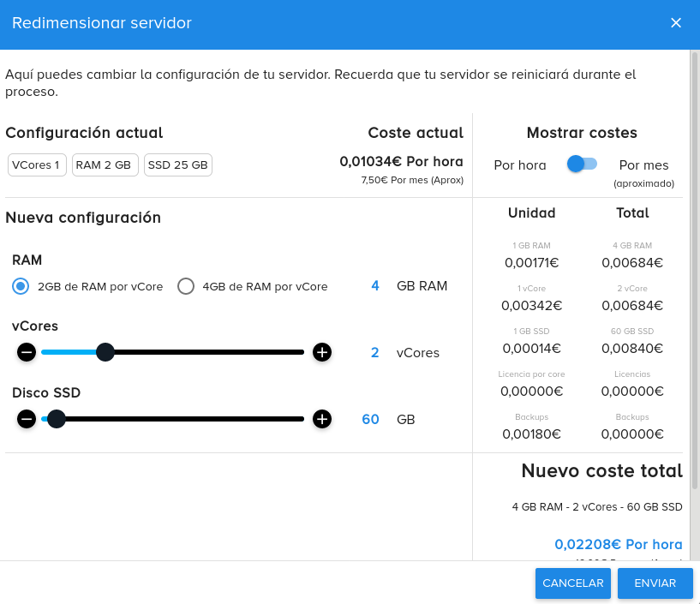Image resolution: width=700 pixels, height=604 pixels.
Task: Select the 4GB de RAM por vCore option
Action: 186,286
